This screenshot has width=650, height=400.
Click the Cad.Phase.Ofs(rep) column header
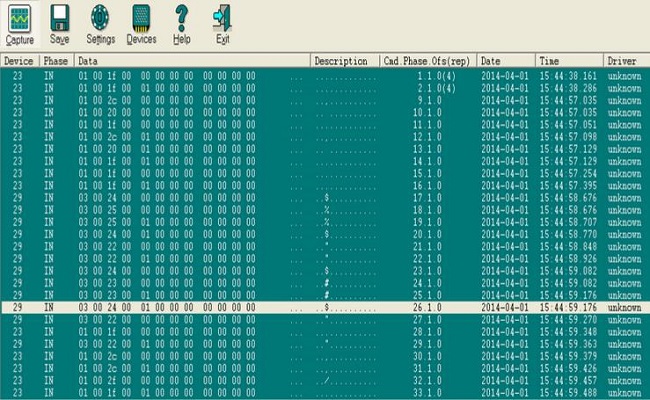point(428,61)
